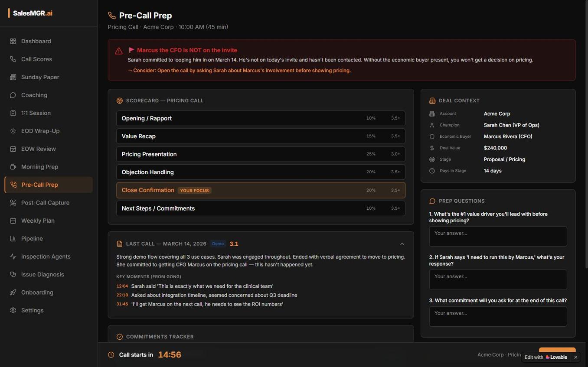Click the EOD Wrap-Up sun icon

point(13,131)
